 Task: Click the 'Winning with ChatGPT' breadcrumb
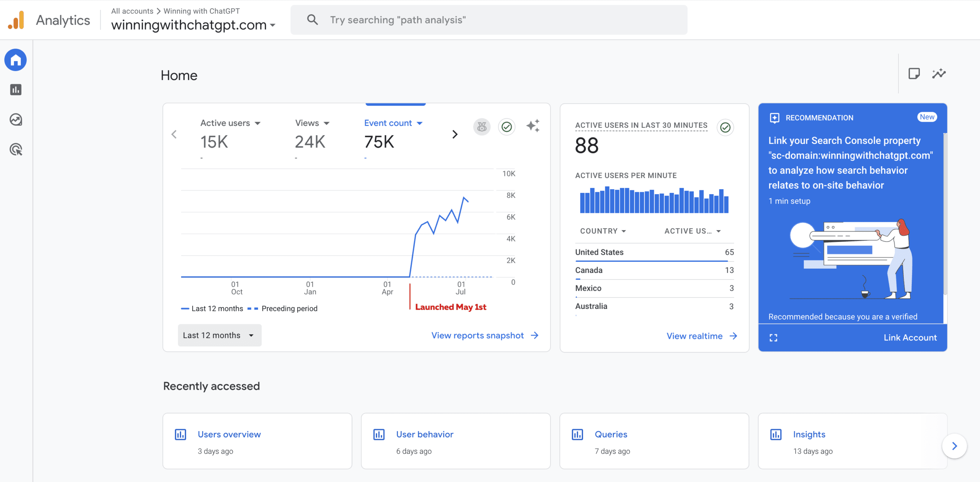point(202,11)
